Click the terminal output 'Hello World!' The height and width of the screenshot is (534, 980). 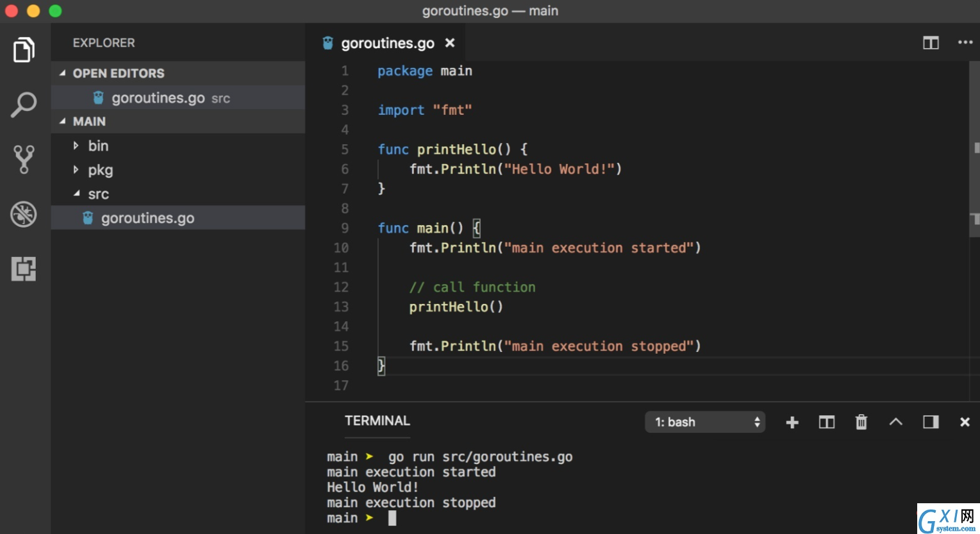(372, 487)
